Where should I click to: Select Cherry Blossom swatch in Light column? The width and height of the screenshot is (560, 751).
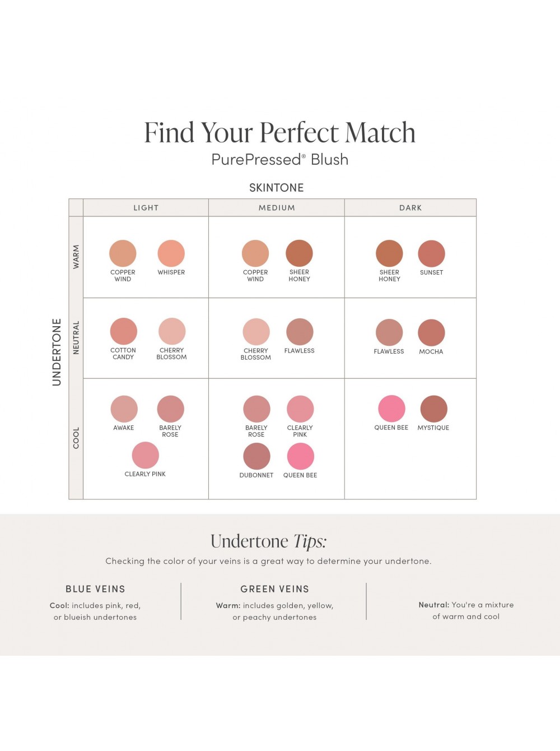171,331
